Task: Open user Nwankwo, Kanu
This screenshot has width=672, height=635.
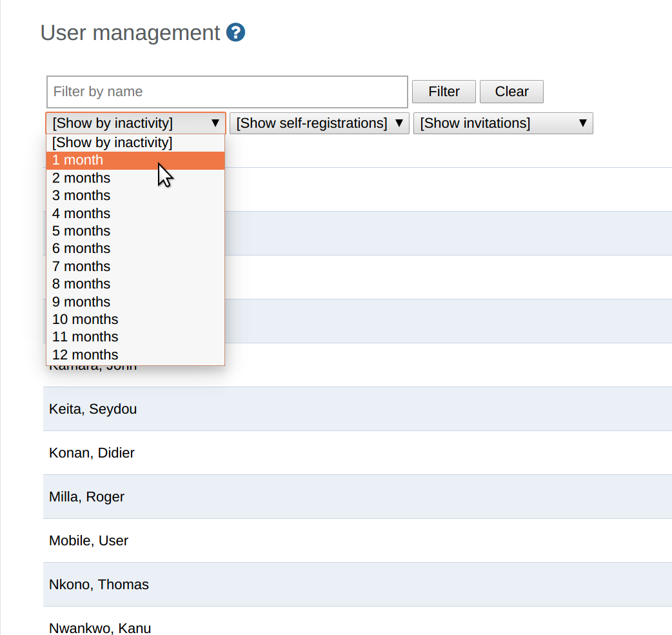Action: pyautogui.click(x=100, y=627)
